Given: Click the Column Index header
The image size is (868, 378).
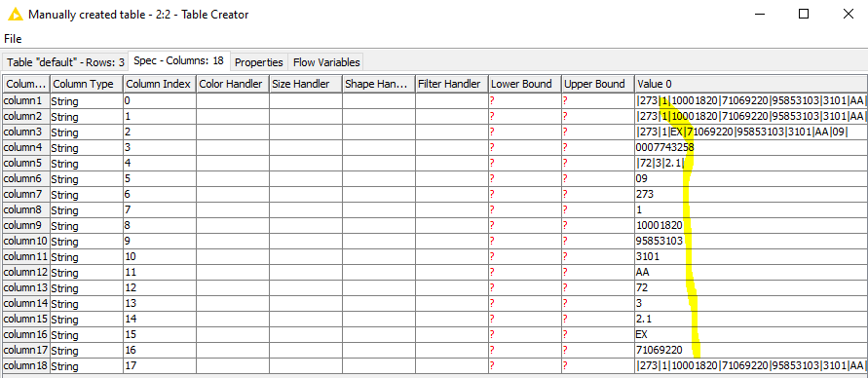Looking at the screenshot, I should click(160, 84).
